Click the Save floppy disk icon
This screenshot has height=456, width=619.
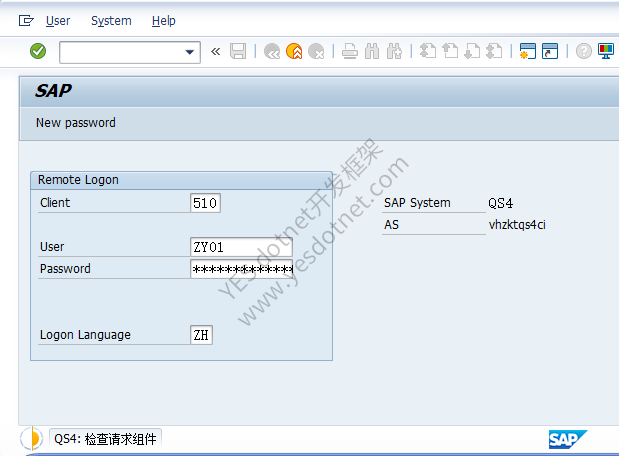tap(238, 51)
